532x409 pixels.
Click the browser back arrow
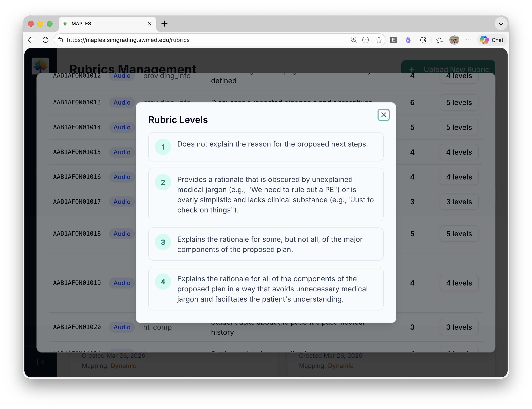[31, 40]
